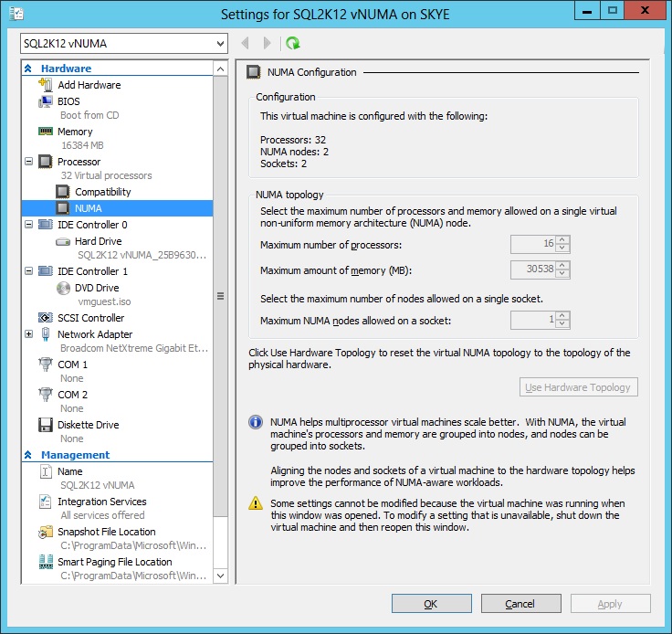Click the Maximum amount of memory field
This screenshot has height=634, width=672.
[x=533, y=269]
